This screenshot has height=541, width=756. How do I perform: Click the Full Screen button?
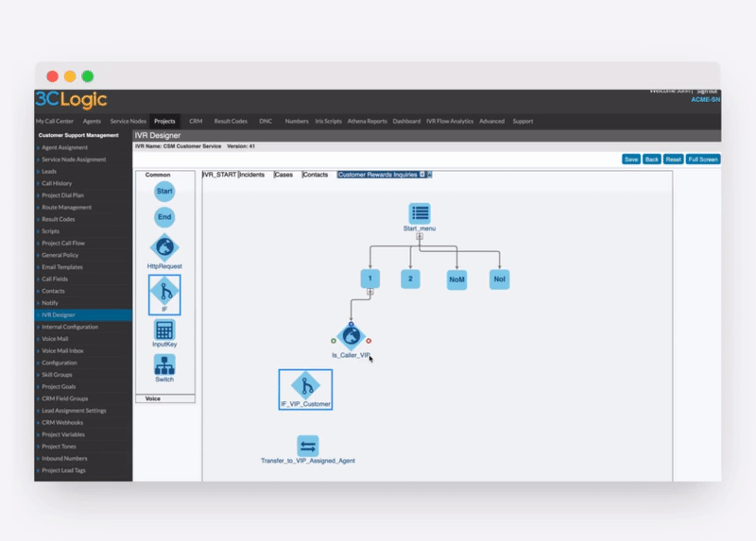click(703, 160)
